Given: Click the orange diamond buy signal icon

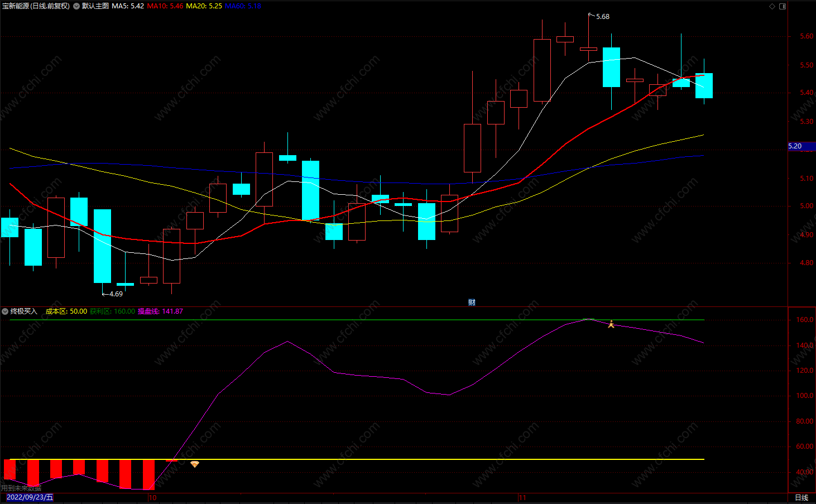Looking at the screenshot, I should point(194,464).
